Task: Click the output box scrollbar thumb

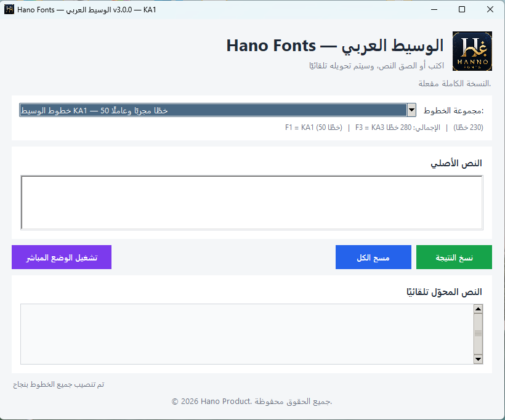Action: tap(479, 334)
